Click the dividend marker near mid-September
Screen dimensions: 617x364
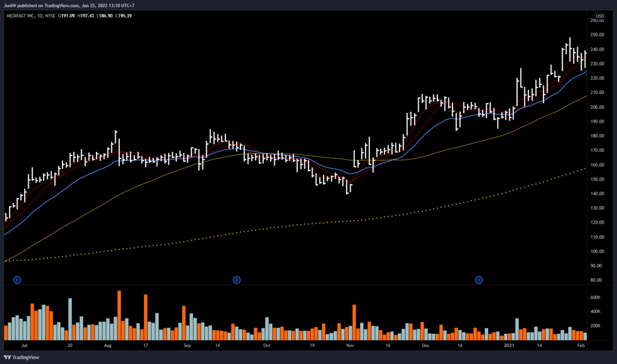coord(237,280)
